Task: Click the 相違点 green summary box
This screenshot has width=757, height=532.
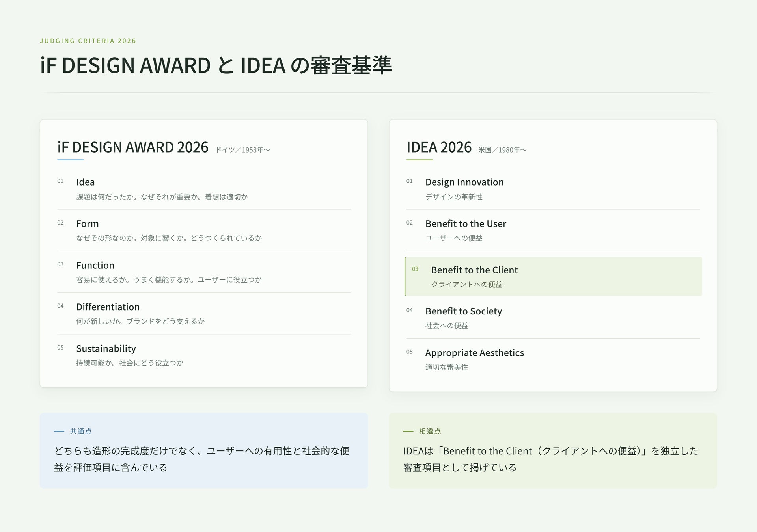Action: tap(553, 451)
